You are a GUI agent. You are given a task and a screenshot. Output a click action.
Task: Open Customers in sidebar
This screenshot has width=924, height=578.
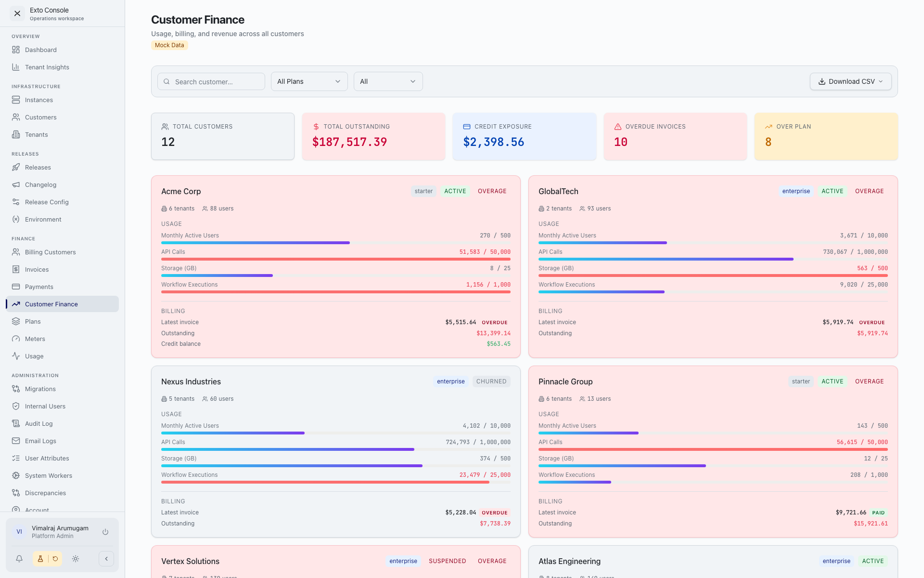[62, 117]
